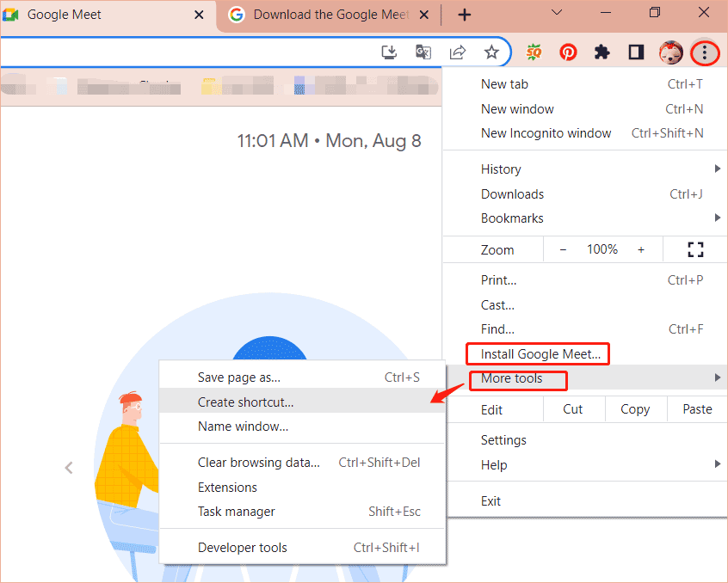Open Chrome's three-dot menu button
The height and width of the screenshot is (583, 728).
pyautogui.click(x=704, y=52)
